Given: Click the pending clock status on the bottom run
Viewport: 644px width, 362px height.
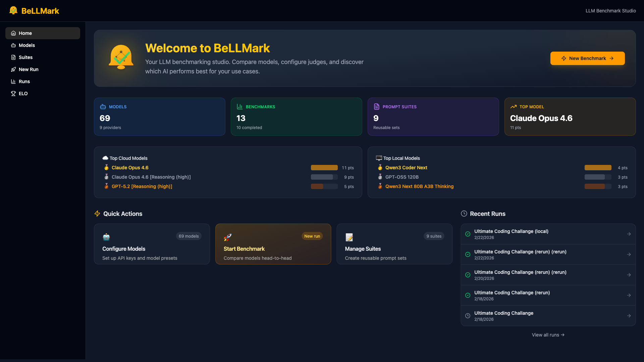Looking at the screenshot, I should click(x=468, y=316).
